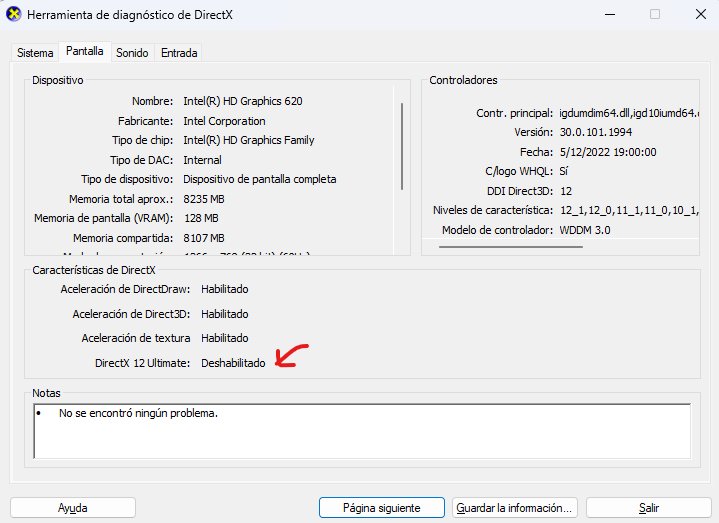This screenshot has height=523, width=719.
Task: Click in the Notas text box
Action: [x=362, y=431]
